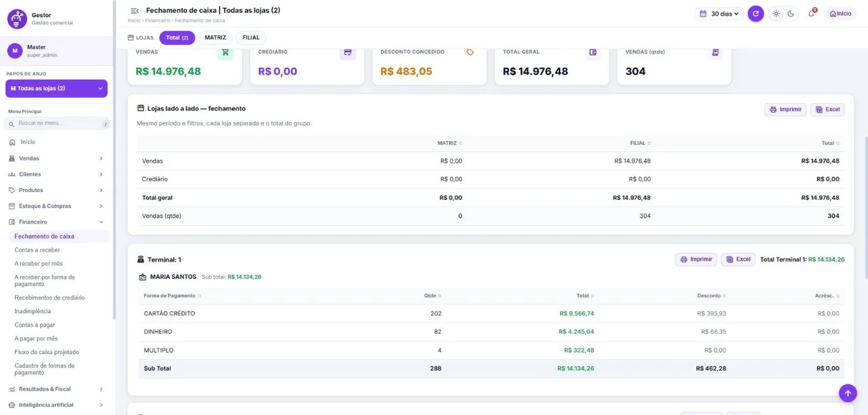Expand the Clientes sidebar menu

[x=56, y=174]
